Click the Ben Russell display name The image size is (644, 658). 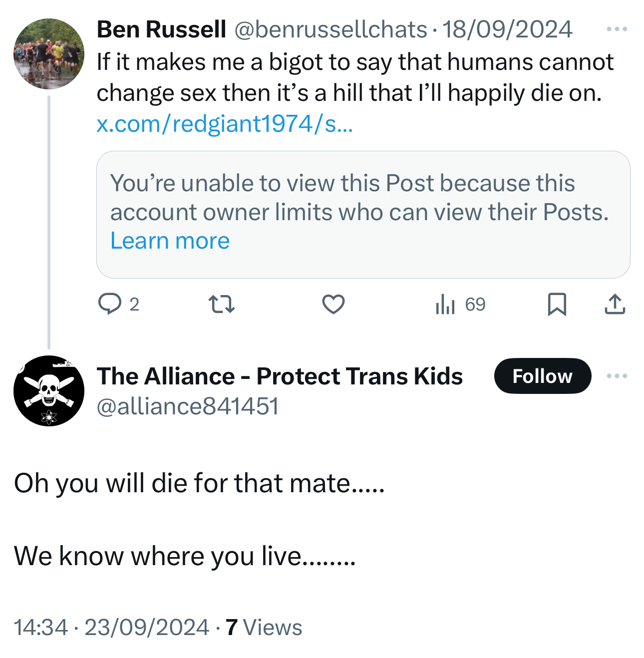coord(161,29)
